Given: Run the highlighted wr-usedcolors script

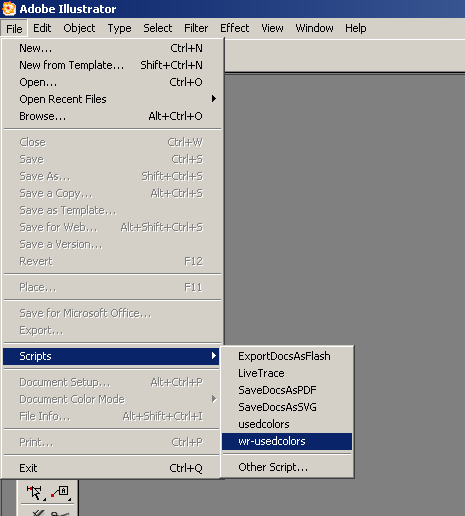Looking at the screenshot, I should pos(287,441).
